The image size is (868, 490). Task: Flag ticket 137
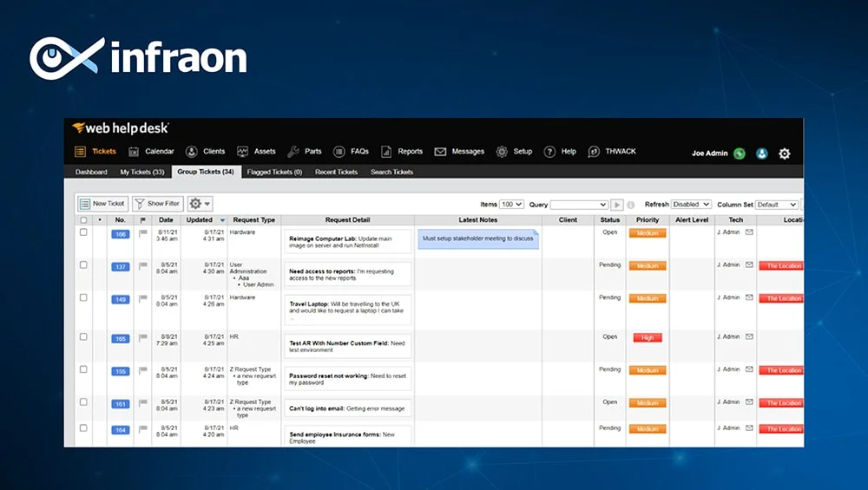(143, 266)
